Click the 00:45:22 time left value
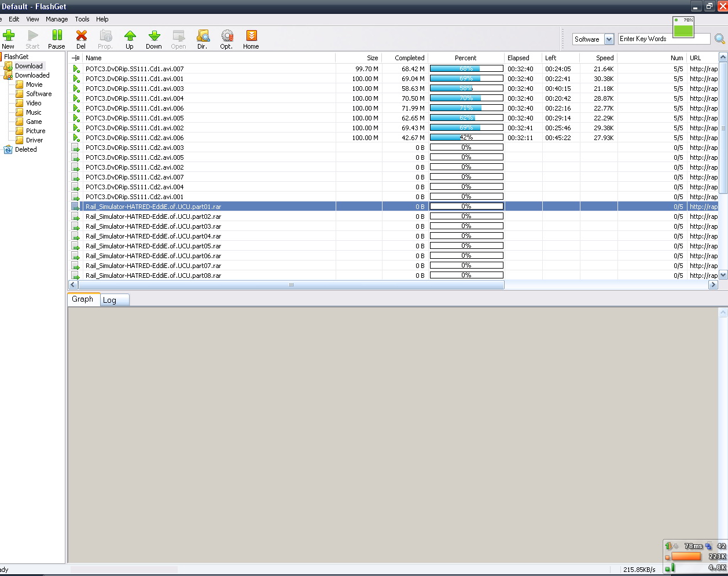Image resolution: width=728 pixels, height=576 pixels. (x=558, y=138)
